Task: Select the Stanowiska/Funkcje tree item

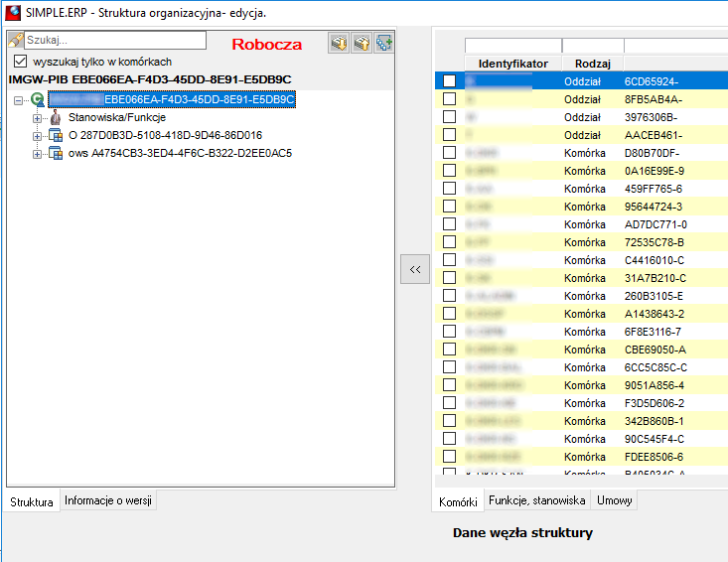Action: [x=117, y=117]
